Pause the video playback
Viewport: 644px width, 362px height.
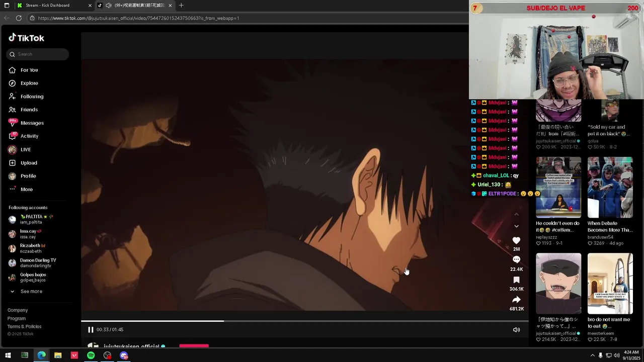pos(91,329)
